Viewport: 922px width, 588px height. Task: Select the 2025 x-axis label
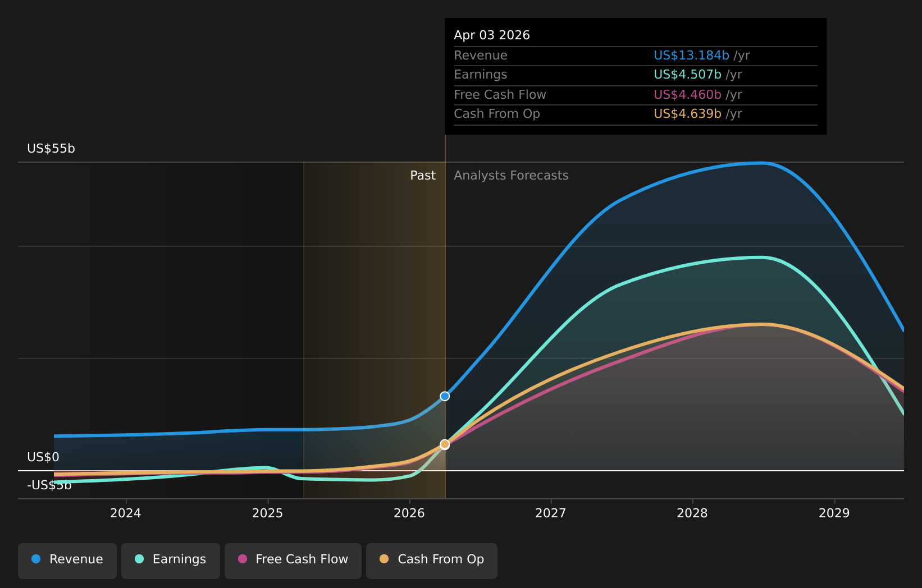tap(267, 513)
